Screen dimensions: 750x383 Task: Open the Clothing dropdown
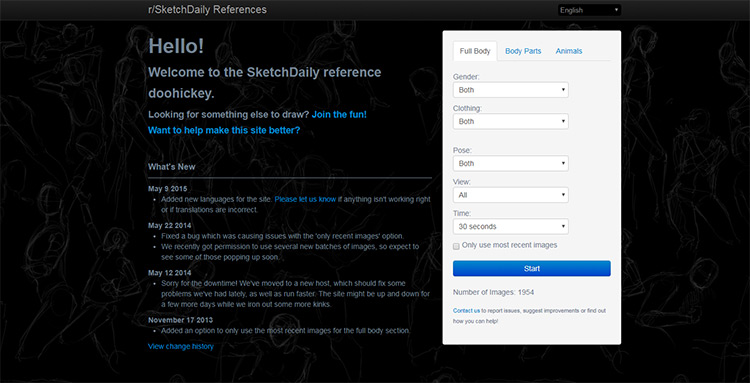(x=510, y=121)
